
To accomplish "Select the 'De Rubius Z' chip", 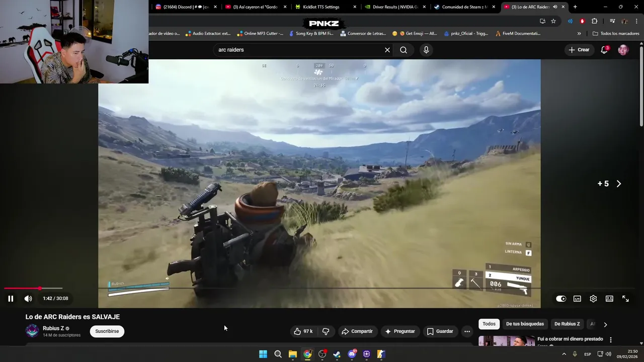I will pos(567,324).
